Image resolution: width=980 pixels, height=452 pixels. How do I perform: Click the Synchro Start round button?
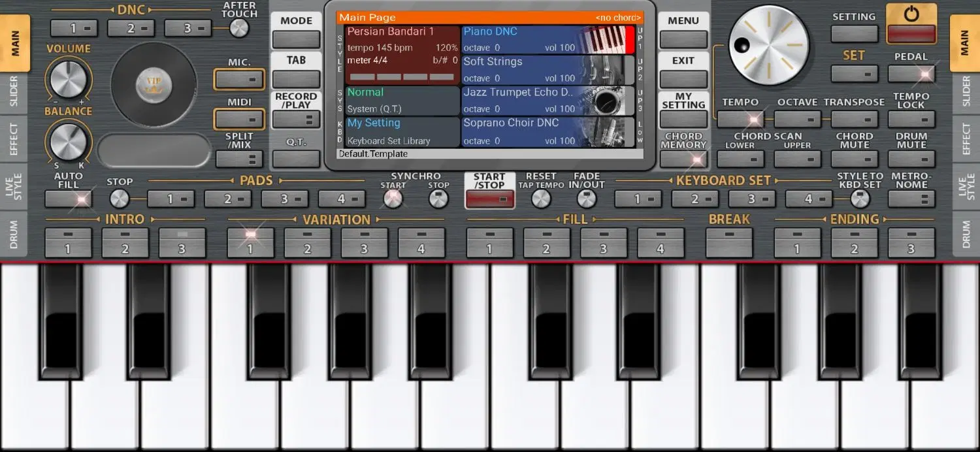[393, 199]
